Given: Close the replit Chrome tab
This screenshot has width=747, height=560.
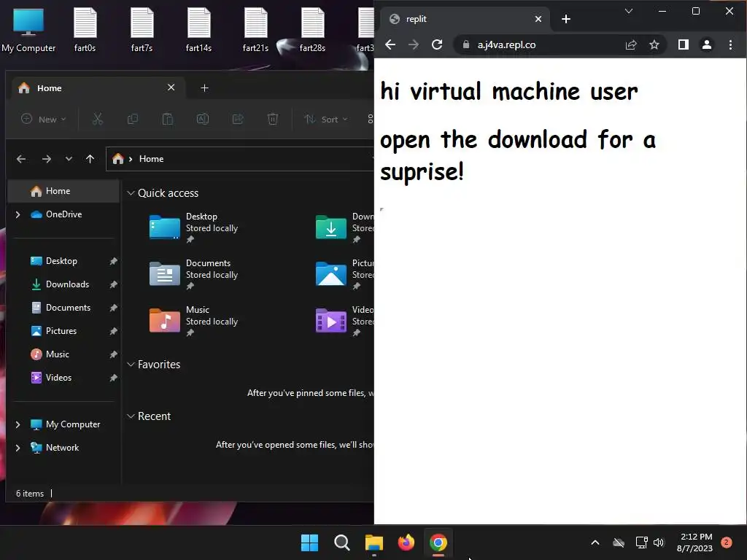Looking at the screenshot, I should [538, 19].
